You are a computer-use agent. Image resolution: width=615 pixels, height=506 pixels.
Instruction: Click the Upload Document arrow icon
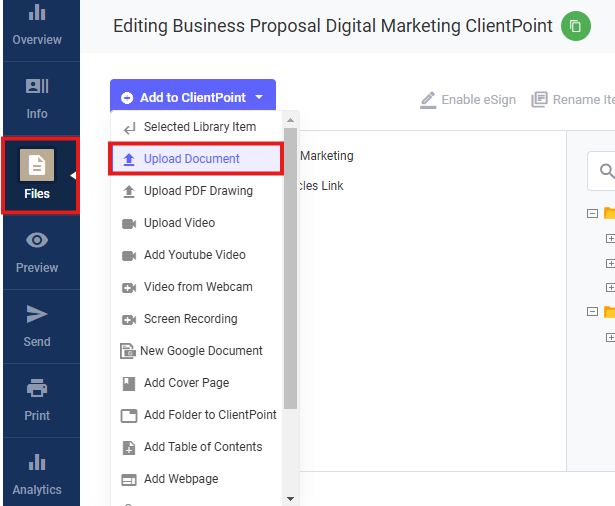129,159
